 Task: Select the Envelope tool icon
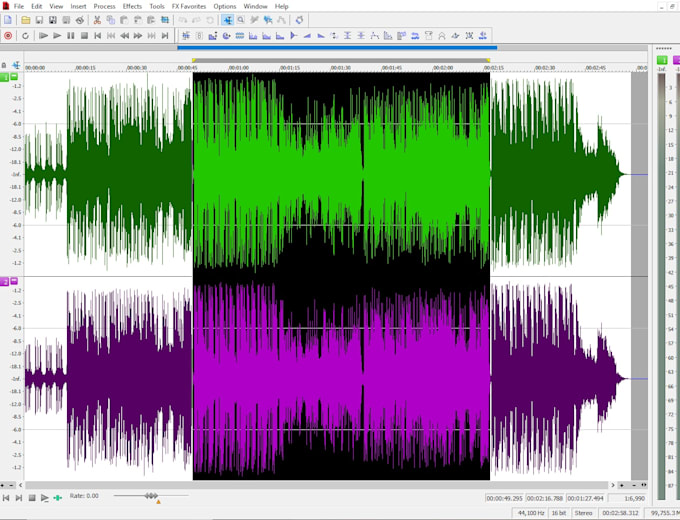click(x=281, y=20)
